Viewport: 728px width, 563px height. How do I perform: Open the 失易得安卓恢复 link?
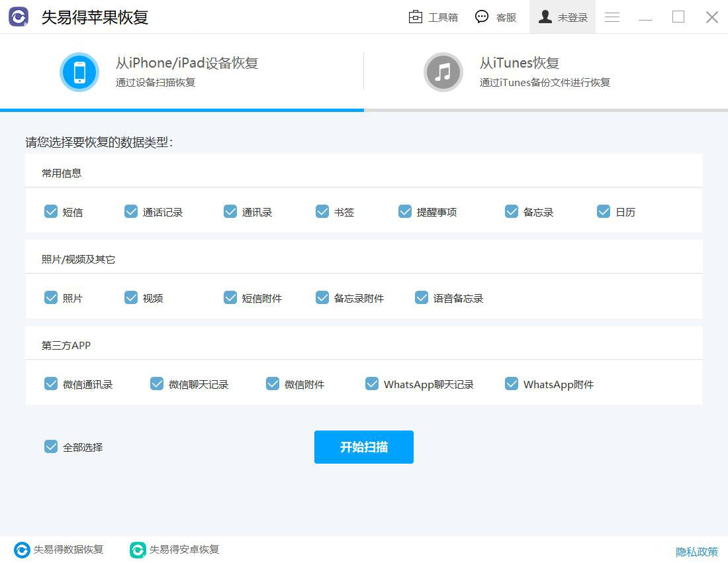tap(184, 550)
